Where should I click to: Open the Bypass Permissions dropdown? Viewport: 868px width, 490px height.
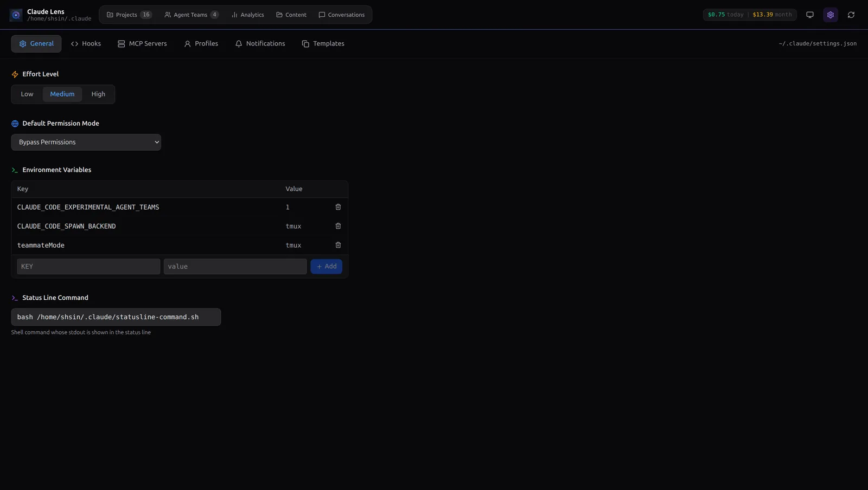pos(86,142)
